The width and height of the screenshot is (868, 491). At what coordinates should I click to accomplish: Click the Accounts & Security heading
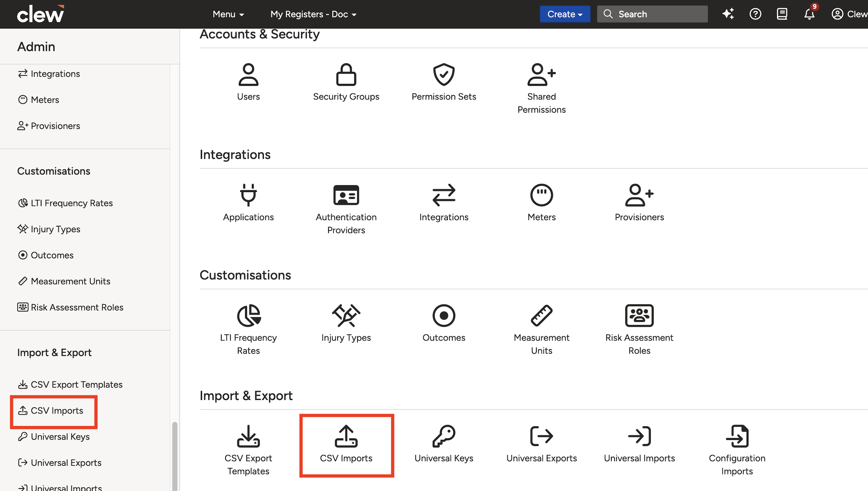coord(259,34)
